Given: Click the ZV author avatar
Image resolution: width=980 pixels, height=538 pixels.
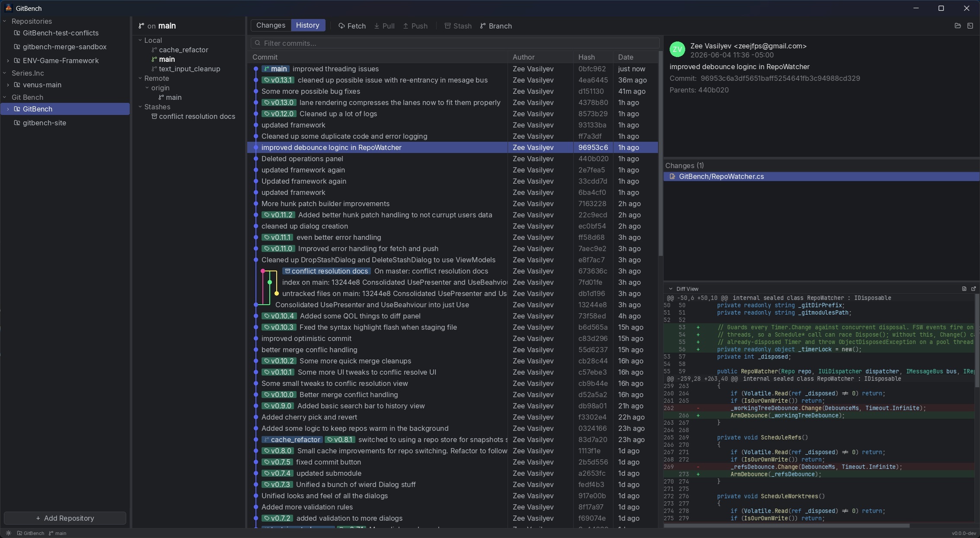Looking at the screenshot, I should (677, 49).
